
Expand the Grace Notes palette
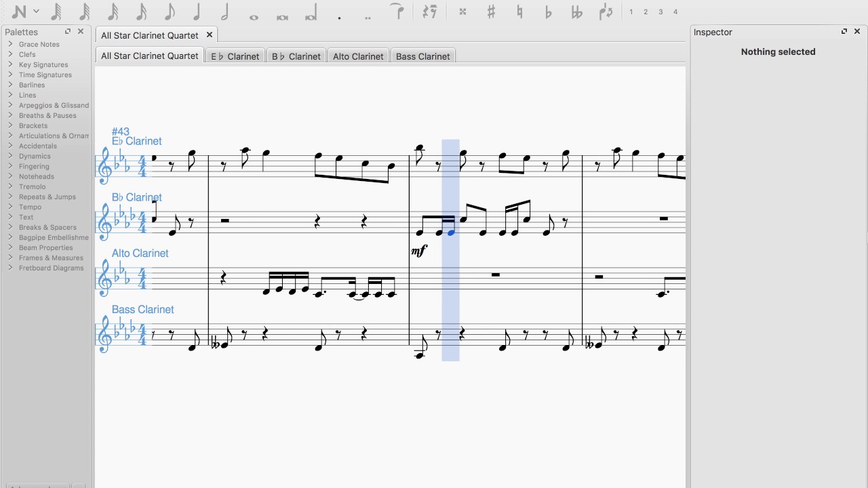pos(10,44)
